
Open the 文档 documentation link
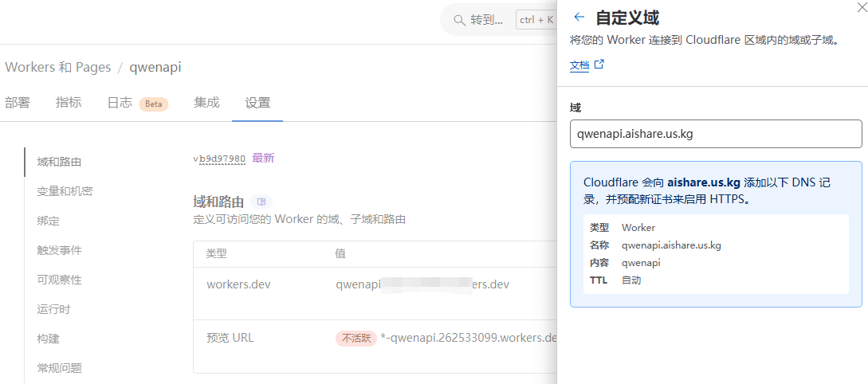coord(579,65)
